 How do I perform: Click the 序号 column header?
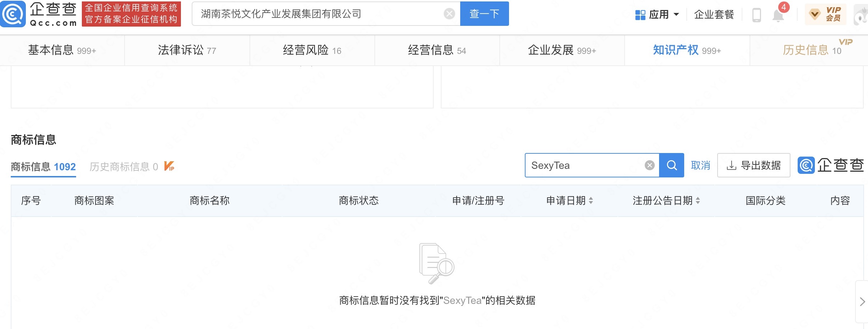click(x=31, y=200)
